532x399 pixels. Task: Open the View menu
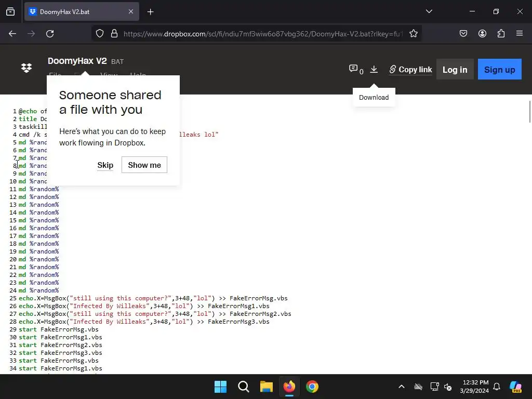pos(109,74)
